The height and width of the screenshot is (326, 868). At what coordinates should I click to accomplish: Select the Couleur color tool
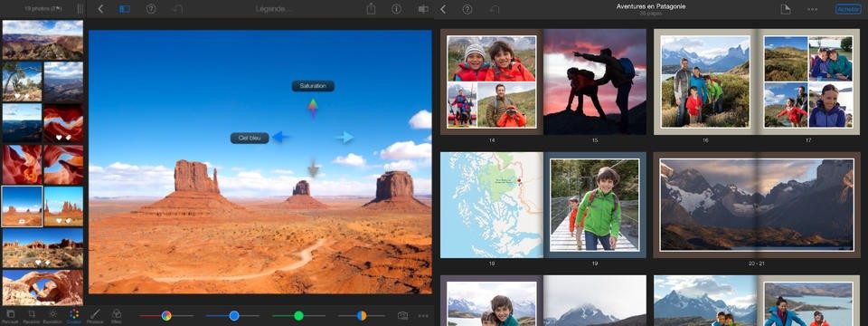73,316
